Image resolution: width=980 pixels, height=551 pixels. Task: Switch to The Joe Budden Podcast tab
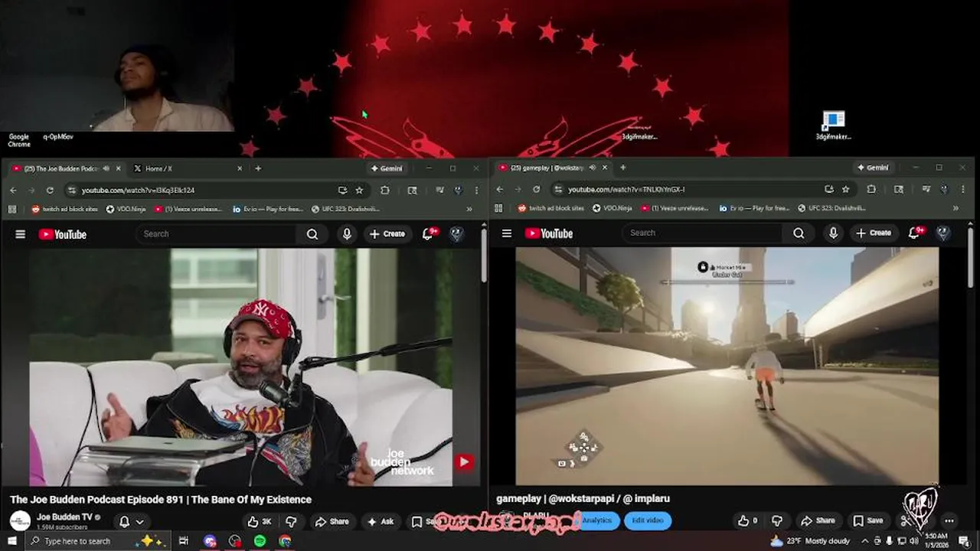click(61, 168)
